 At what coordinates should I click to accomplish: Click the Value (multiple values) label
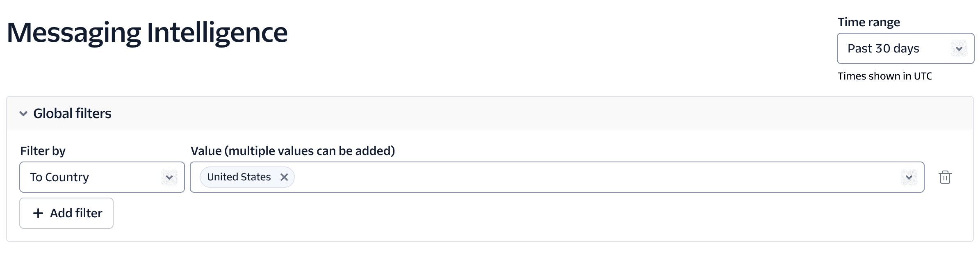292,151
